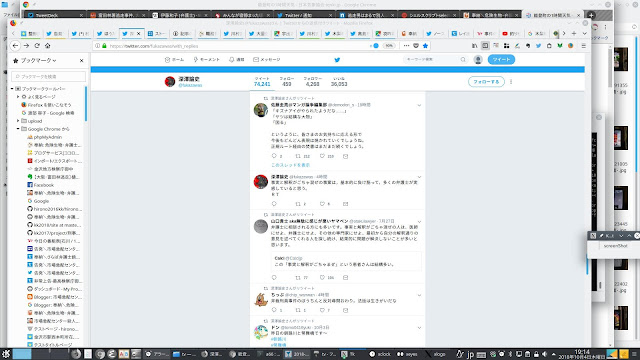Select the Likes count 36,053 tab

339,82
